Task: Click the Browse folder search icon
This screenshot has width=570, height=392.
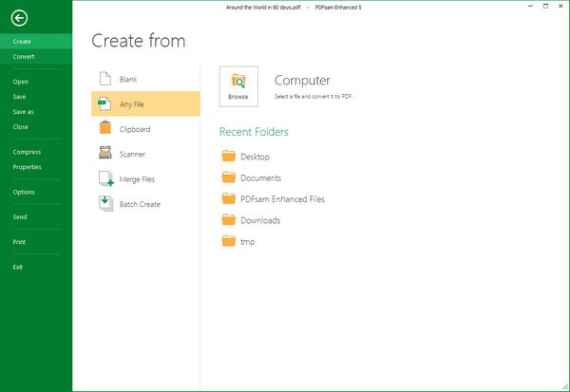Action: (238, 82)
